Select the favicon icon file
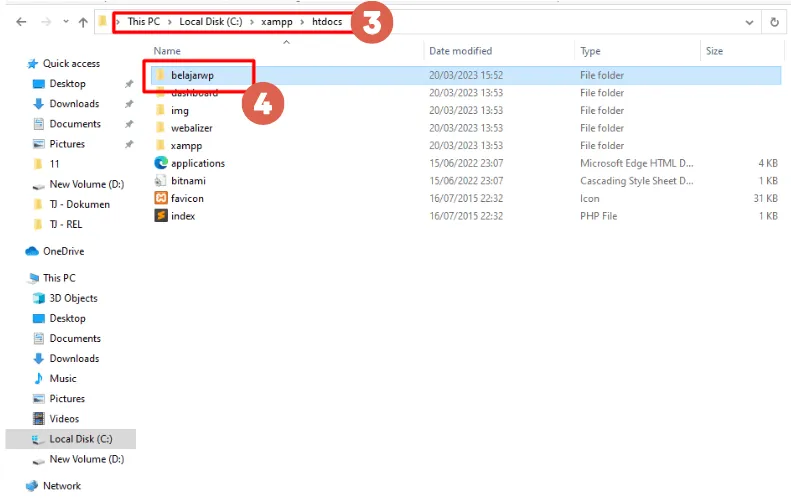791x501 pixels. (160, 198)
